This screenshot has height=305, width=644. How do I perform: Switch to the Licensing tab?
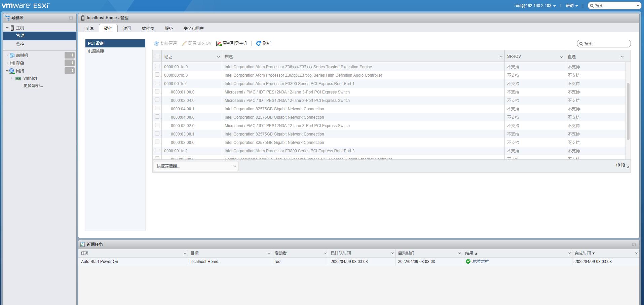127,29
